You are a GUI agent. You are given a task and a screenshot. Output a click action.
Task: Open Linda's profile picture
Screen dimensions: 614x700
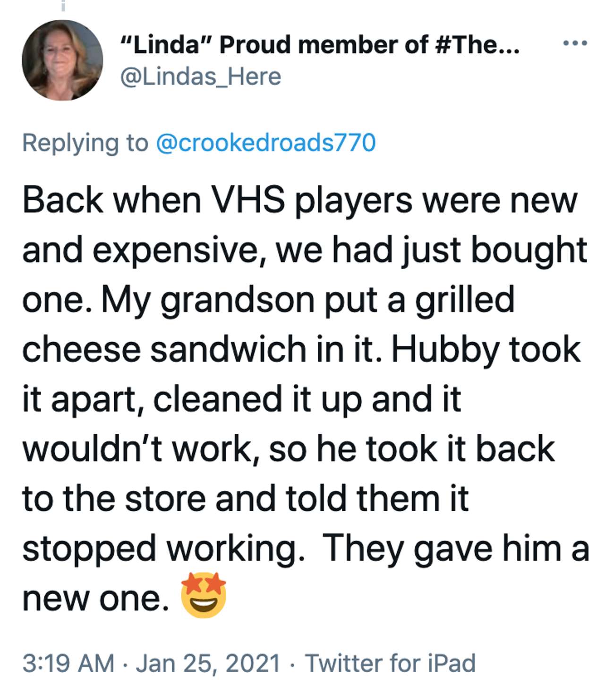[x=62, y=60]
